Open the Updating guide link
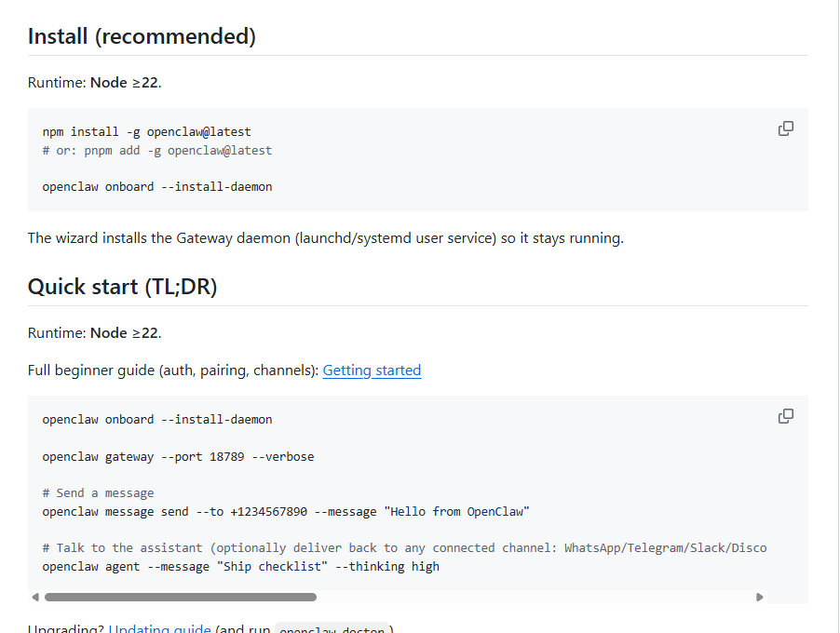Screen dimensions: 840x633 (159, 628)
